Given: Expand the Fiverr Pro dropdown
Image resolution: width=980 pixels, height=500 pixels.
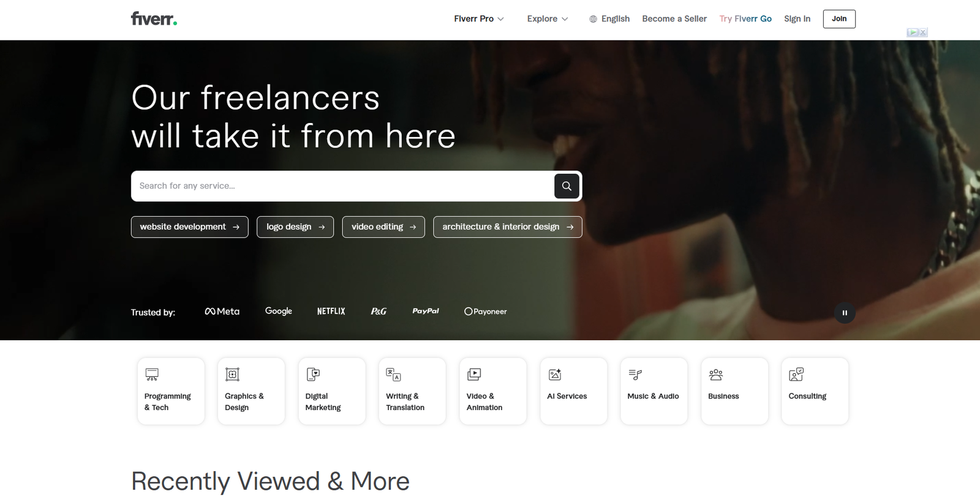Looking at the screenshot, I should point(479,19).
